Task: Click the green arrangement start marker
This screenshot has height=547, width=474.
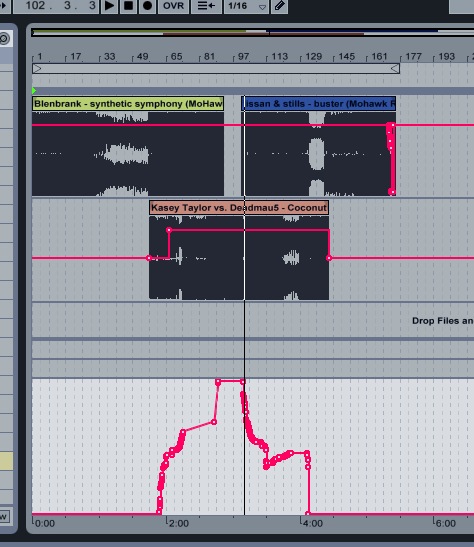Action: click(34, 91)
